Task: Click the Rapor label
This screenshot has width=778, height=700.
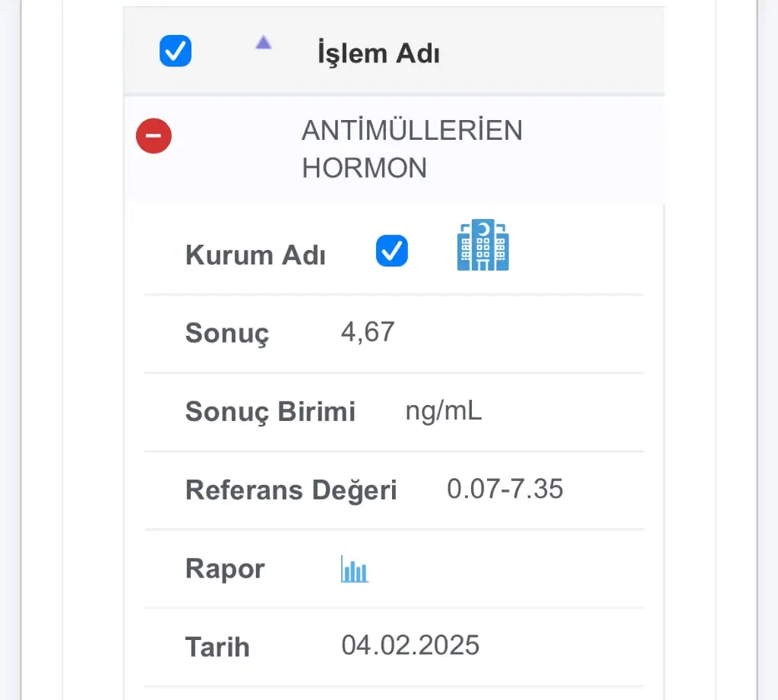Action: pyautogui.click(x=225, y=569)
